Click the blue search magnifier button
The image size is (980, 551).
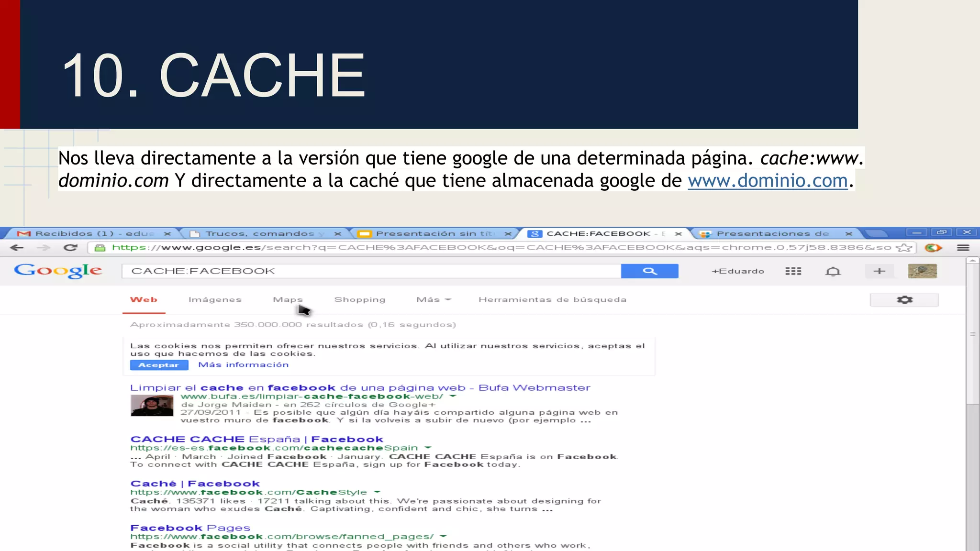(x=649, y=271)
